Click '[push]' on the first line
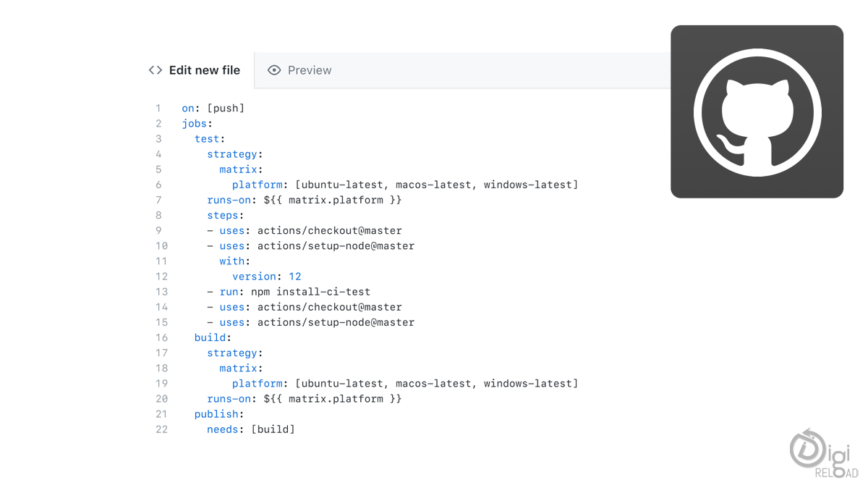The width and height of the screenshot is (868, 488). (x=226, y=109)
